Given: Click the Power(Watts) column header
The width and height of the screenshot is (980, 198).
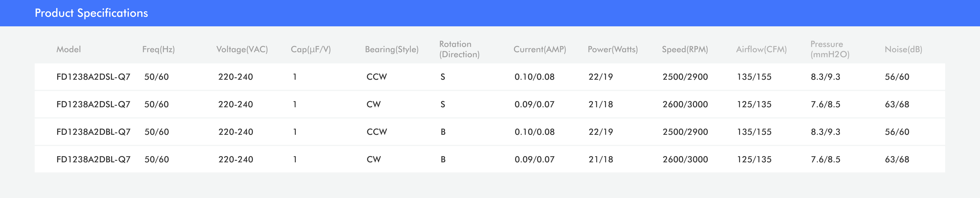Looking at the screenshot, I should [x=612, y=50].
